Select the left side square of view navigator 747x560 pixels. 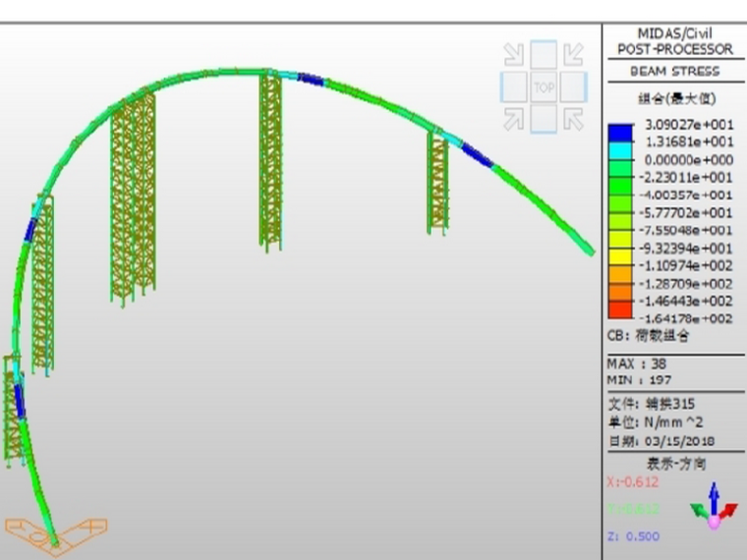[x=514, y=87]
